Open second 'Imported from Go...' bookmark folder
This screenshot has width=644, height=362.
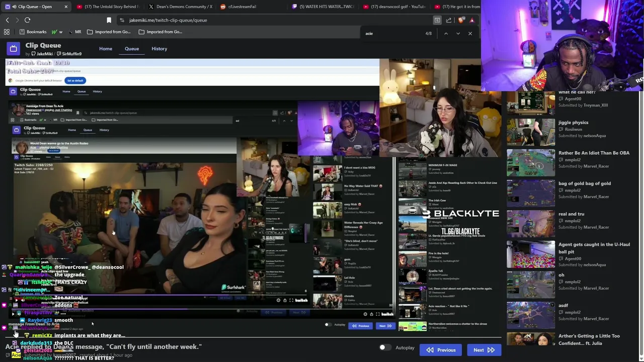click(x=160, y=32)
